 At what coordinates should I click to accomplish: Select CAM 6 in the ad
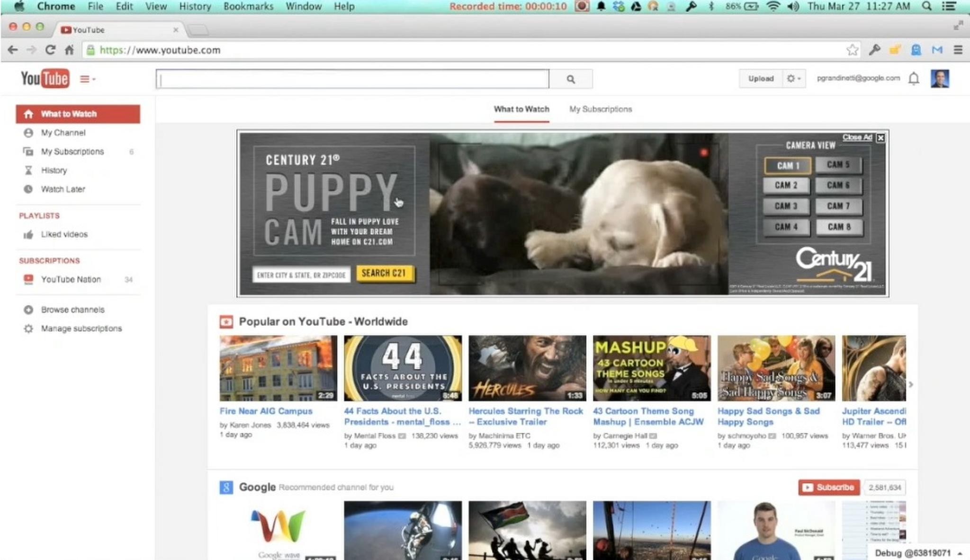click(839, 185)
